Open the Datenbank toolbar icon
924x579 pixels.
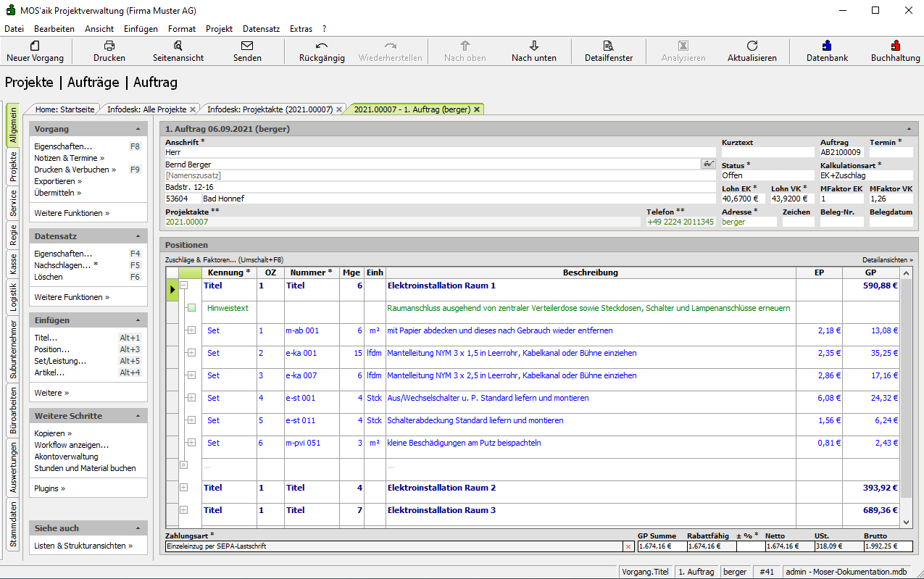click(x=827, y=46)
